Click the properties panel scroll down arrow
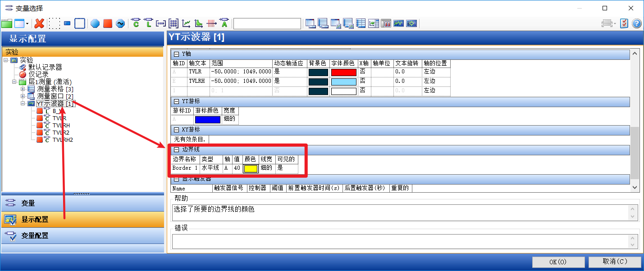Screen dimensions: 644x271 pyautogui.click(x=635, y=187)
